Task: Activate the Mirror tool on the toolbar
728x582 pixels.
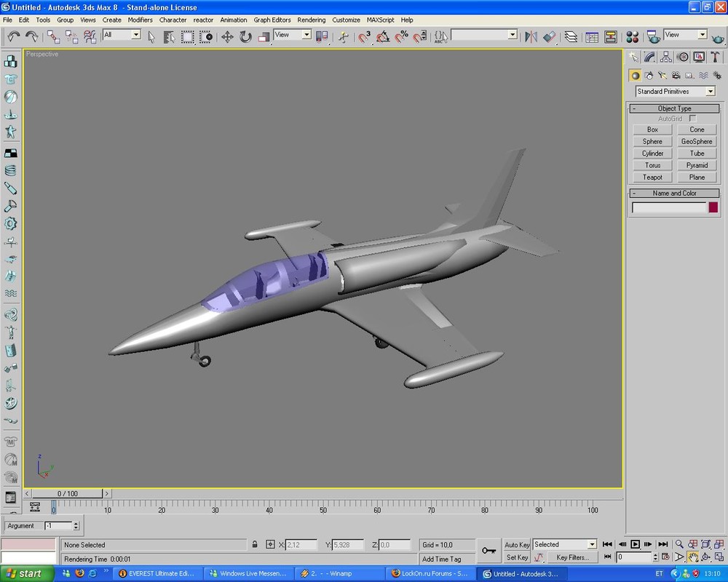Action: tap(531, 35)
